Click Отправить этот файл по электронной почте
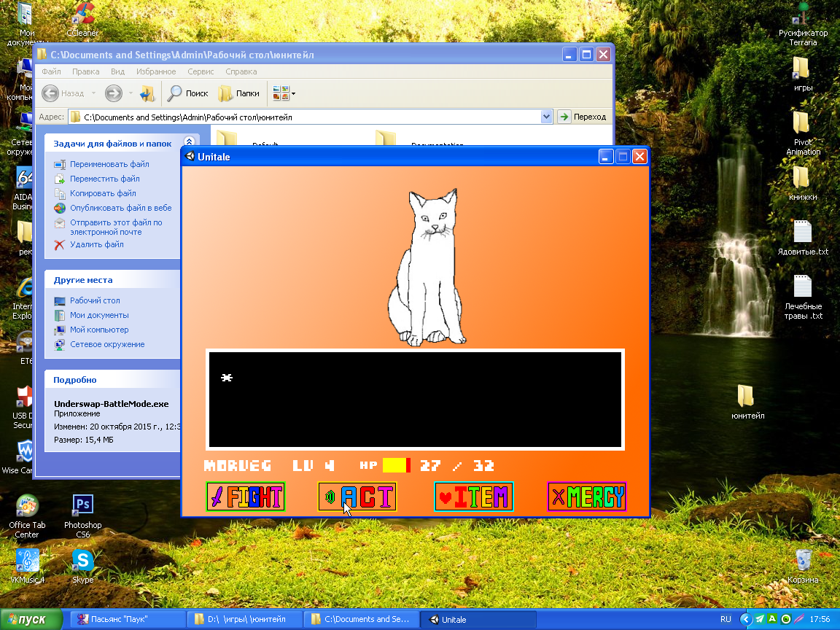The width and height of the screenshot is (840, 630). click(116, 227)
